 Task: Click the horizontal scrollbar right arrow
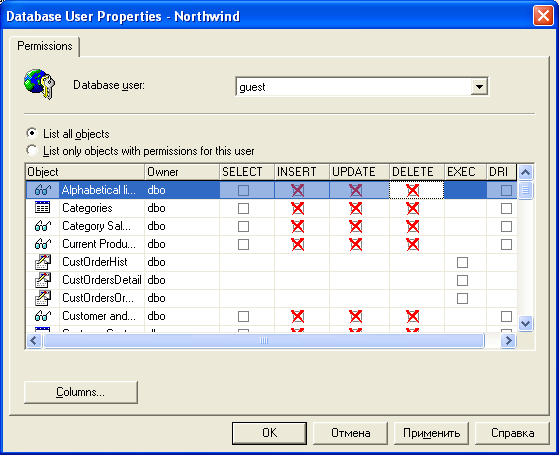pyautogui.click(x=508, y=341)
